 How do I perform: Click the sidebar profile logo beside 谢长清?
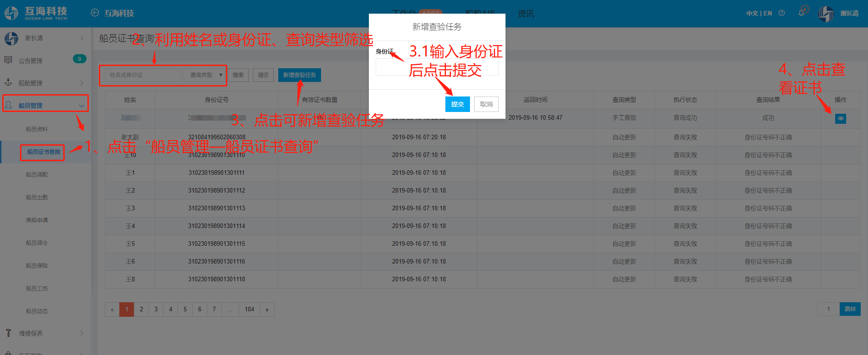(x=11, y=38)
